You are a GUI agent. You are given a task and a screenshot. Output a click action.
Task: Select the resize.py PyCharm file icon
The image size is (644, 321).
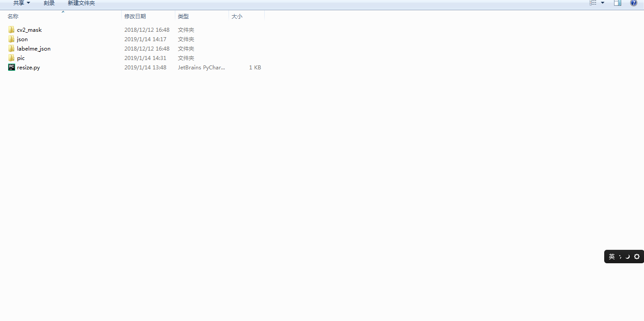(12, 67)
